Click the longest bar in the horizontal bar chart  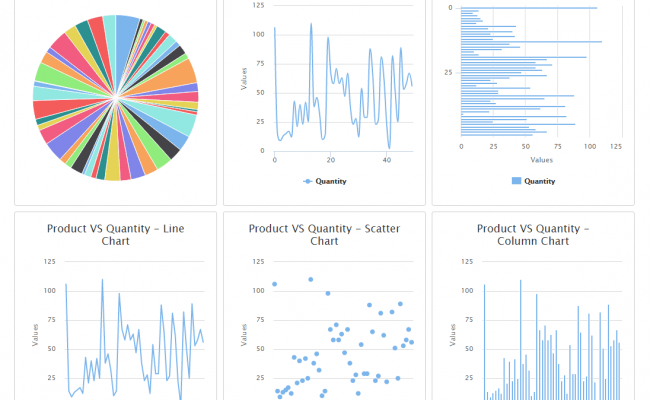[531, 41]
